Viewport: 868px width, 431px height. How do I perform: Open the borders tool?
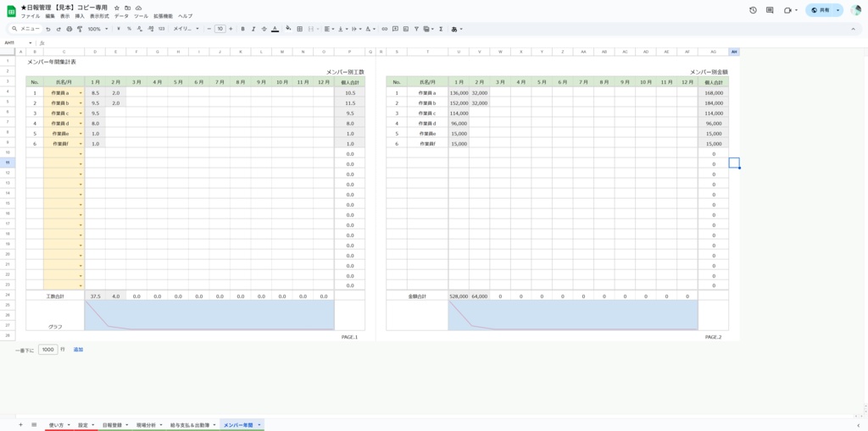point(299,29)
